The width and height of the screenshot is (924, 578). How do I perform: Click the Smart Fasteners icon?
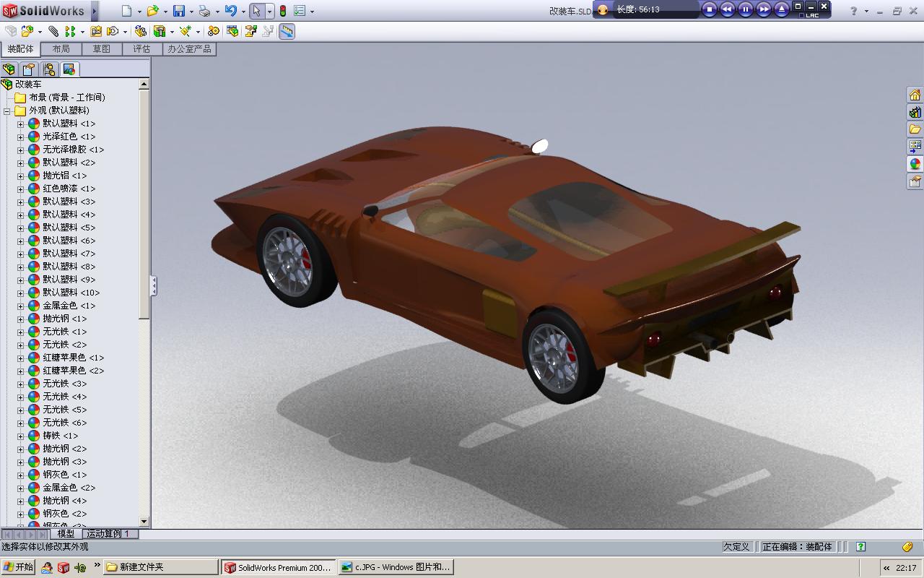tap(96, 31)
